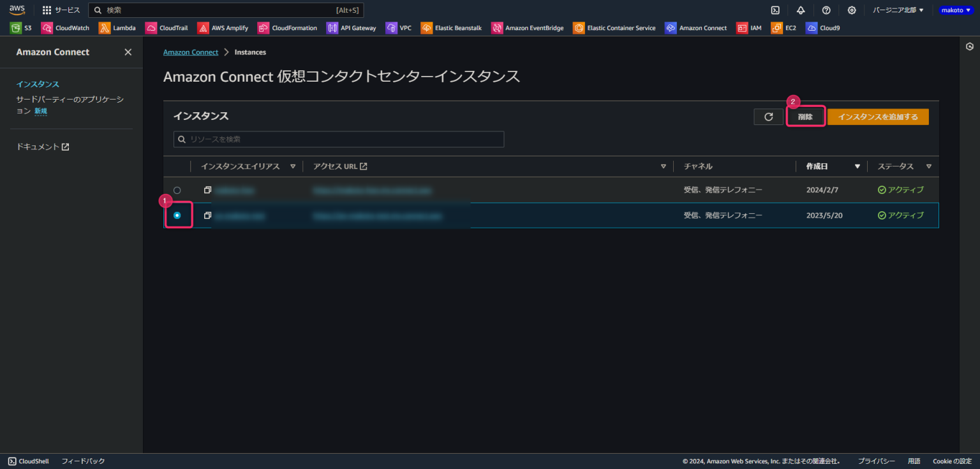Open the Lambda service shortcut
The width and height of the screenshot is (980, 469).
pyautogui.click(x=117, y=27)
